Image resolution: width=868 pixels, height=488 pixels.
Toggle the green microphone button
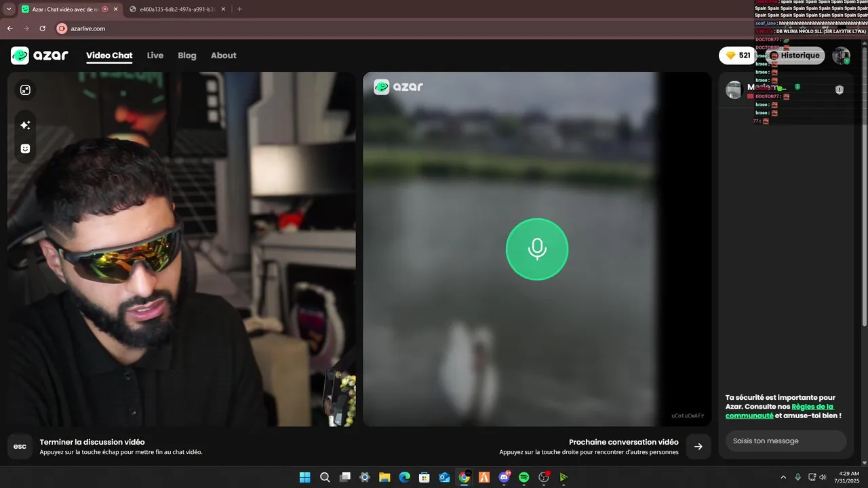tap(537, 249)
